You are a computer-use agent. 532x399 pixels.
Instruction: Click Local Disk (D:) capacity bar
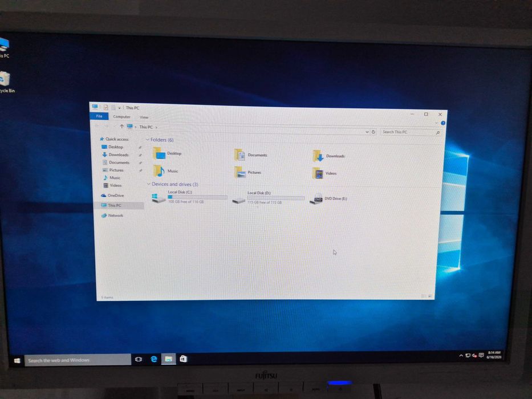[276, 198]
